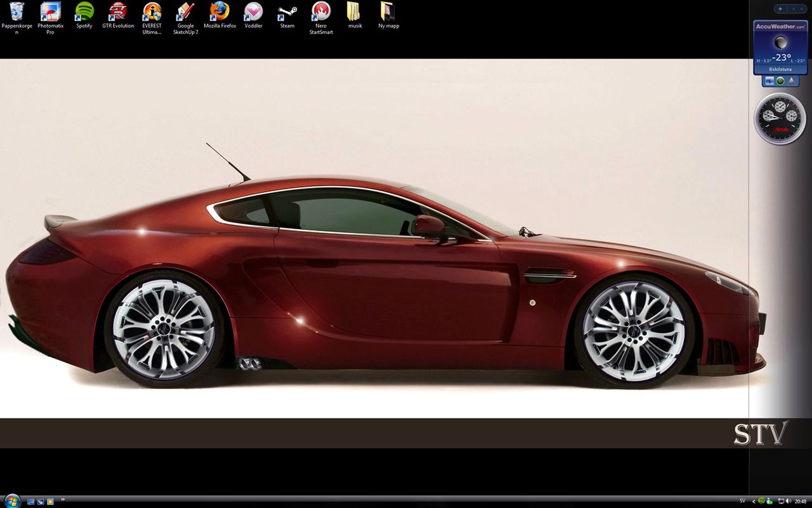This screenshot has height=508, width=812.
Task: Click the analog clock gadget
Action: click(x=780, y=118)
